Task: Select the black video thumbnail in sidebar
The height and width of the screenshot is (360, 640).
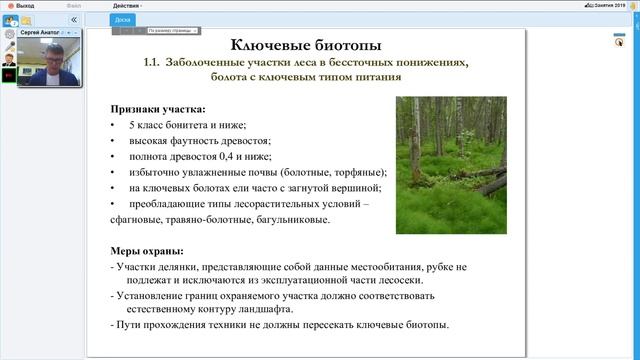Action: point(9,76)
